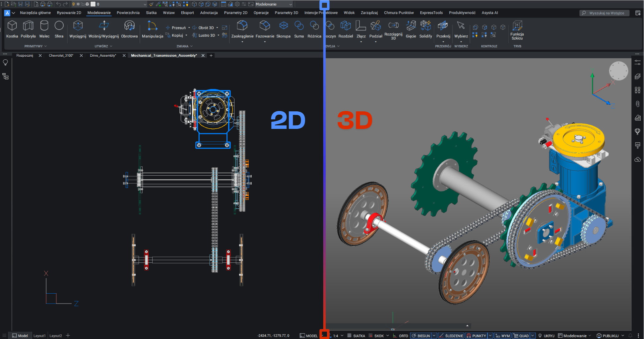The image size is (644, 339).
Task: Expand the Zaokrąglenie fillet dropdown arrow
Action: click(x=242, y=42)
